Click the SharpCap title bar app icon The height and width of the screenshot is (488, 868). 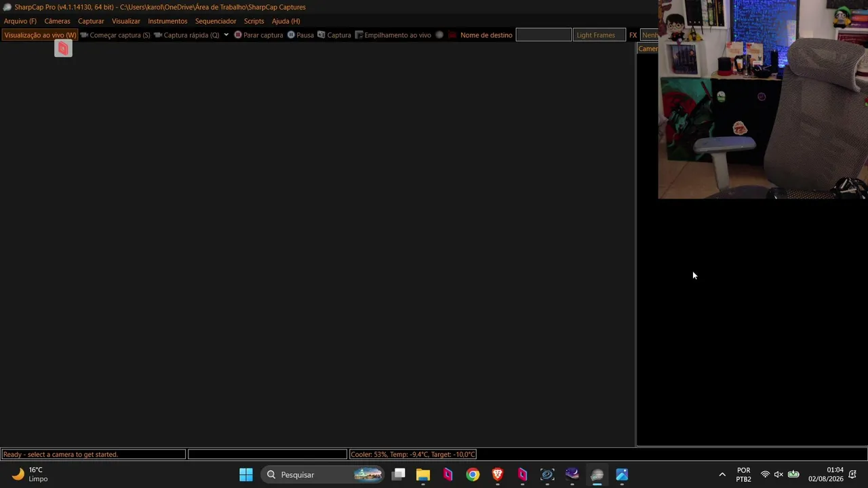[7, 7]
